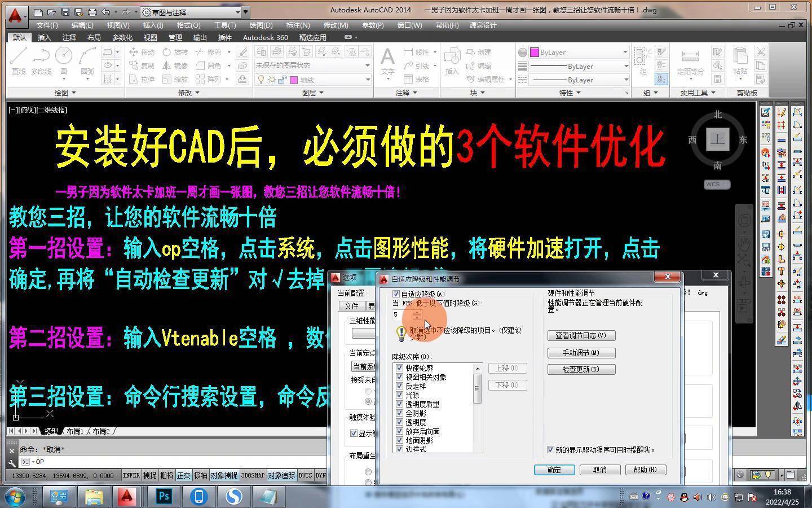812x508 pixels.
Task: Click the 文字 (Text) annotation tool
Action: 387,61
